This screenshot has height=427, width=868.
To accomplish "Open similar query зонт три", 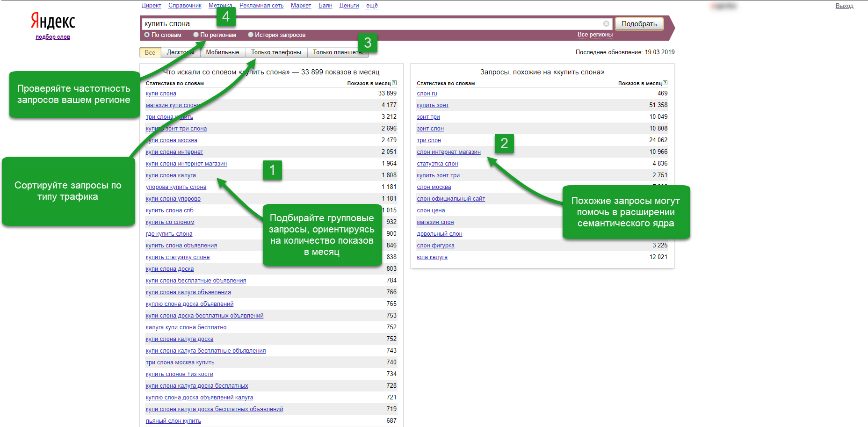I will pos(428,117).
